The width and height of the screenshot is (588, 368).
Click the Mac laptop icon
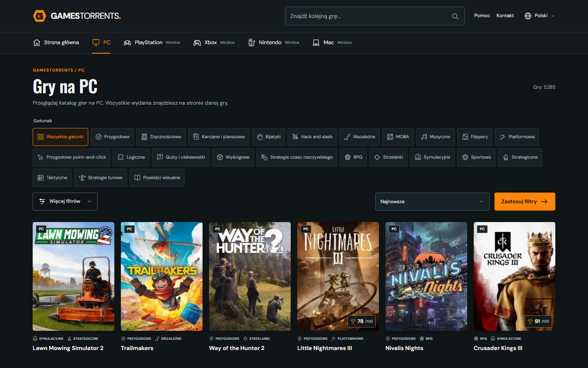tap(316, 43)
